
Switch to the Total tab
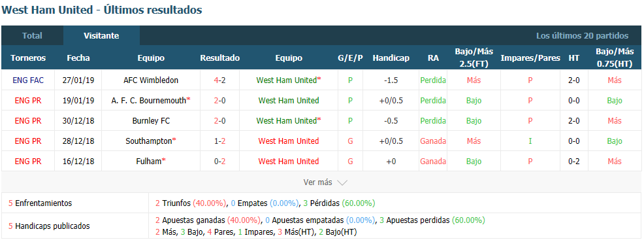[32, 36]
